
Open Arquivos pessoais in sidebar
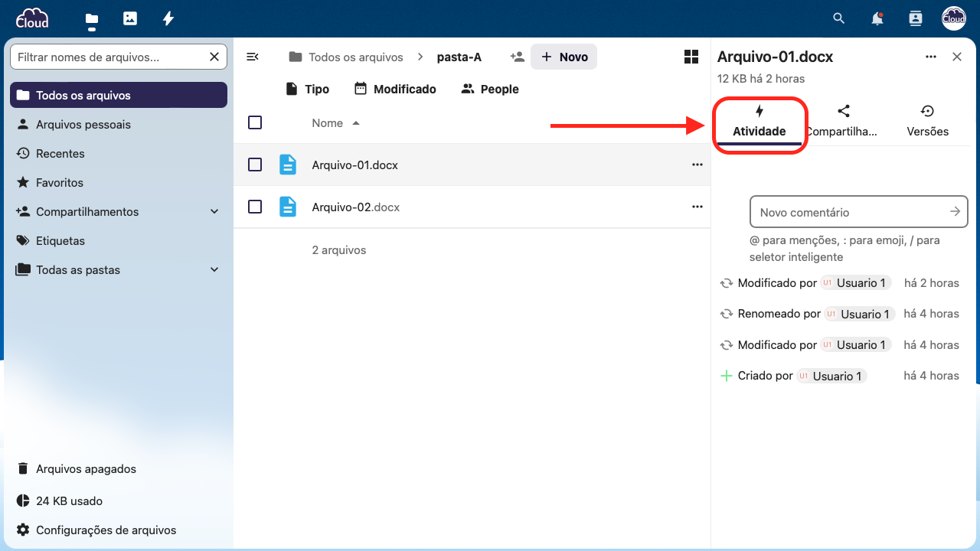(119, 124)
